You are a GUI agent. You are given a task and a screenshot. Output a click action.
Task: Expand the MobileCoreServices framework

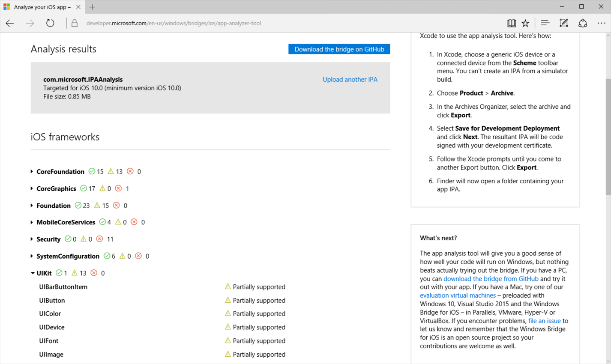(65, 222)
